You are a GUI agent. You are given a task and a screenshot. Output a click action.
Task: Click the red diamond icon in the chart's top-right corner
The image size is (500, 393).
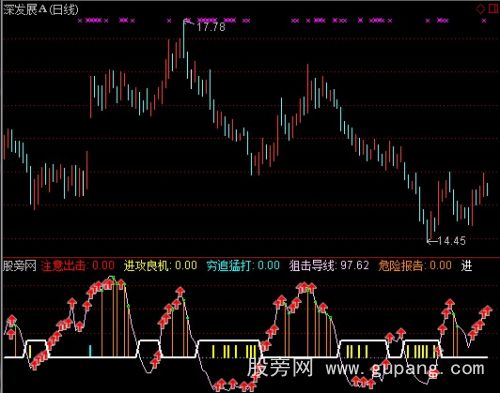tap(480, 9)
